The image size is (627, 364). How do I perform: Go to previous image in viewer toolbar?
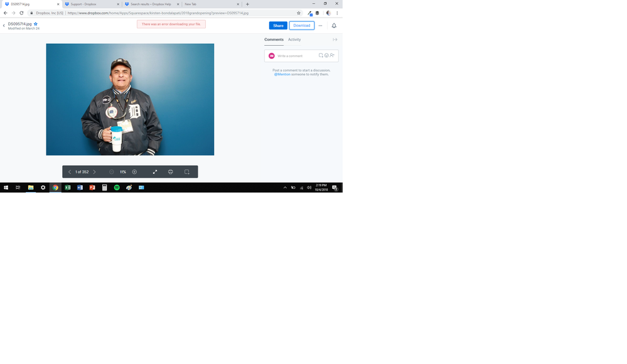point(70,172)
